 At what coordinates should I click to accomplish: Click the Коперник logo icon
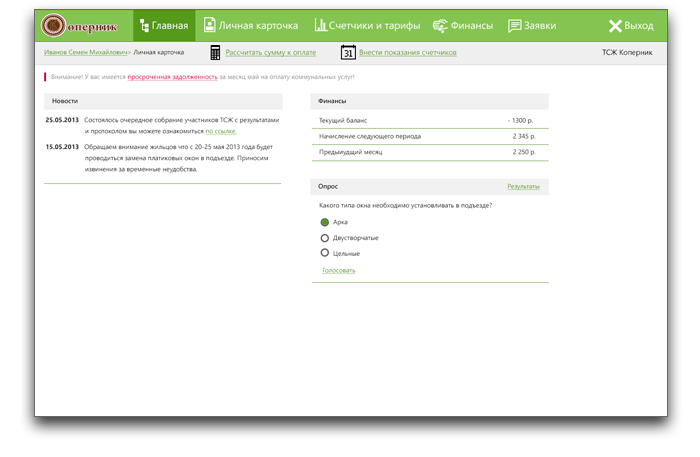tap(55, 26)
